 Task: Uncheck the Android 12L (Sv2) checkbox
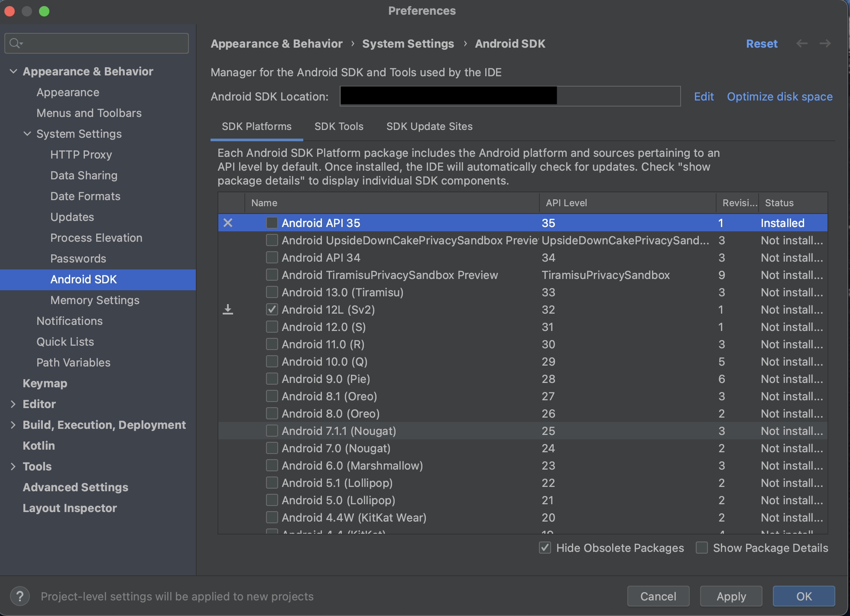272,309
